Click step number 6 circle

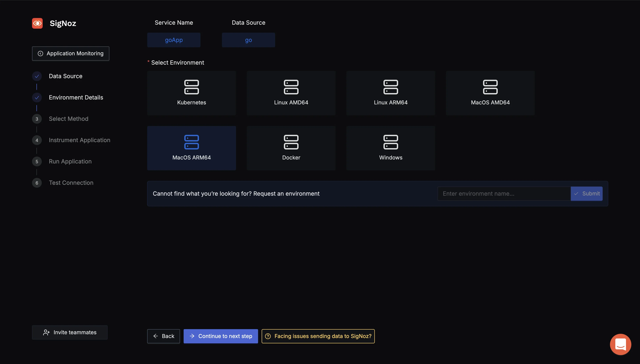tap(37, 183)
